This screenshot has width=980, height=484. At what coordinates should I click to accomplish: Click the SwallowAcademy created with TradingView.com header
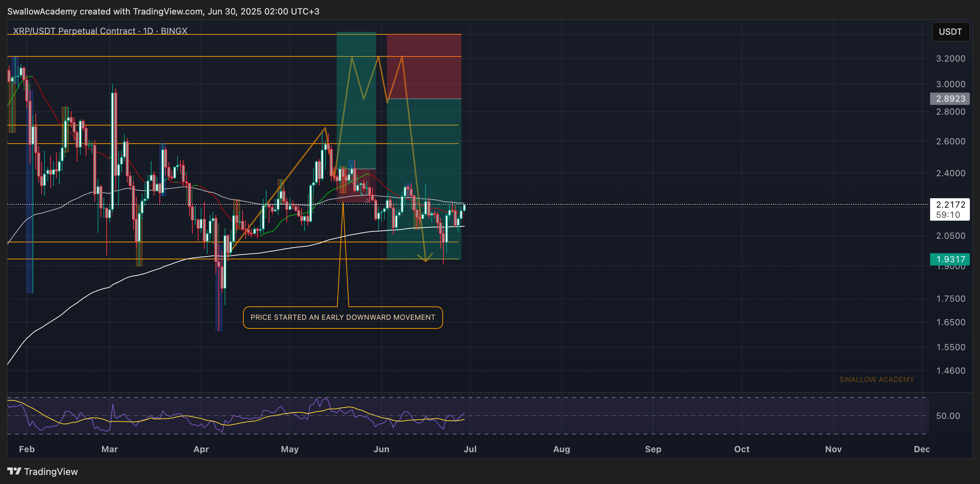coord(163,12)
